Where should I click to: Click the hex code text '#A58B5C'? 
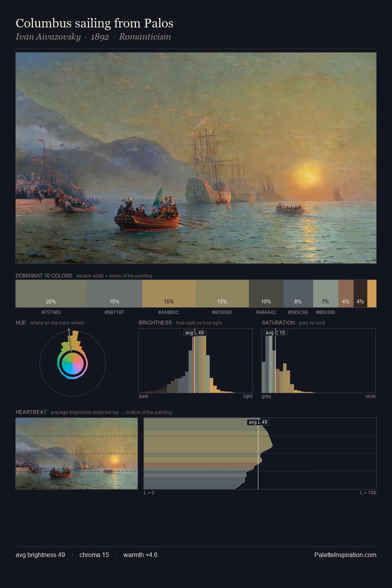pyautogui.click(x=169, y=312)
